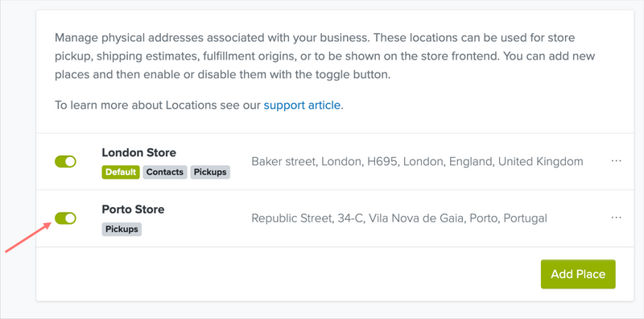
Task: Click 'Baker street' in the London address
Action: (283, 162)
